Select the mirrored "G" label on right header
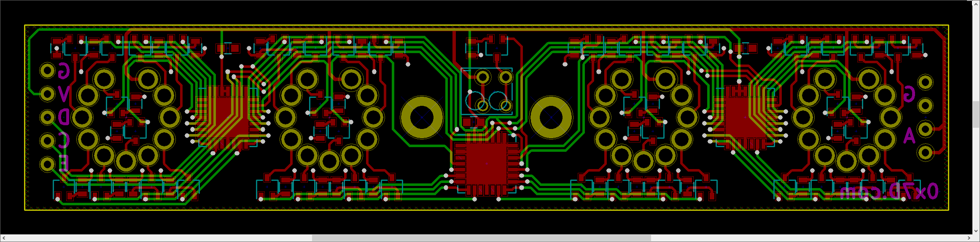This screenshot has width=980, height=242. pyautogui.click(x=909, y=94)
